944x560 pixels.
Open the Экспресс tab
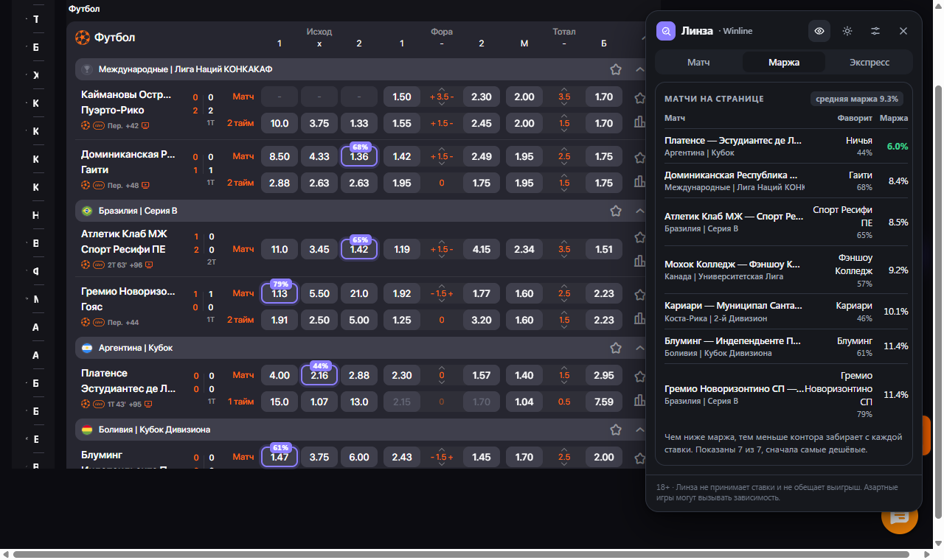point(870,62)
